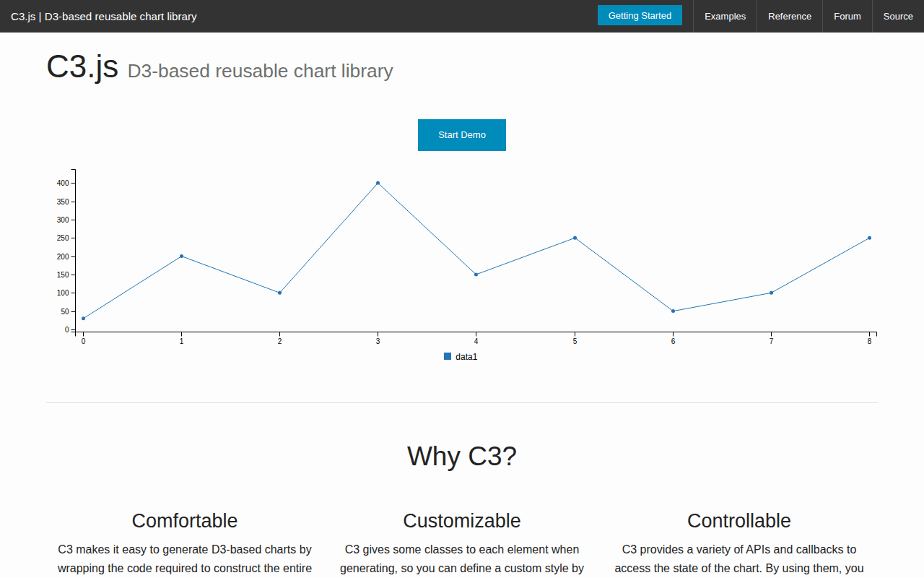The image size is (924, 578).
Task: Select the first data point at x=0
Action: [83, 319]
